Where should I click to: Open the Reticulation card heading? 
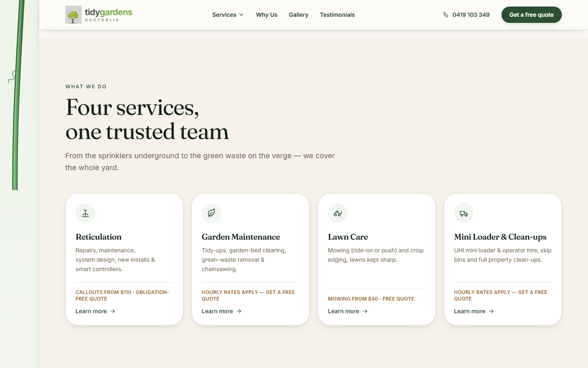(98, 237)
